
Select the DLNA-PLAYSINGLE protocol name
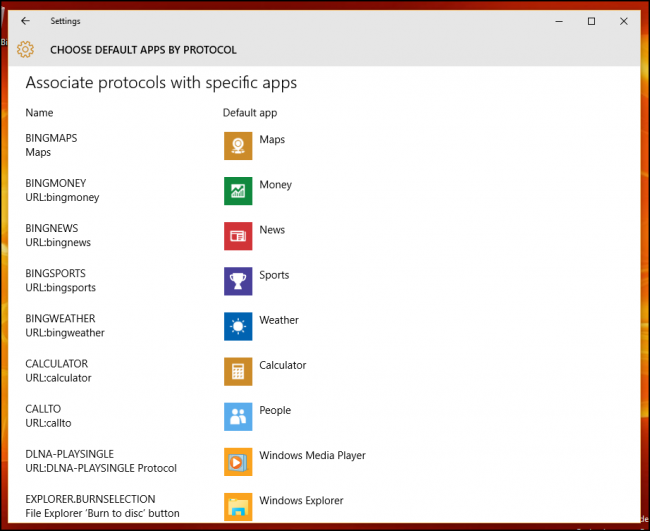[69, 454]
